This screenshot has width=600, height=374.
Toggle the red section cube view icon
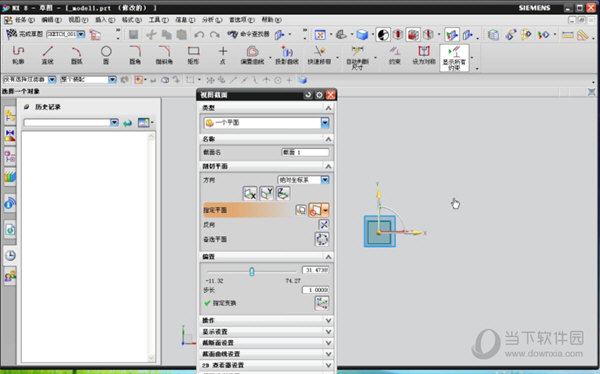[x=412, y=35]
